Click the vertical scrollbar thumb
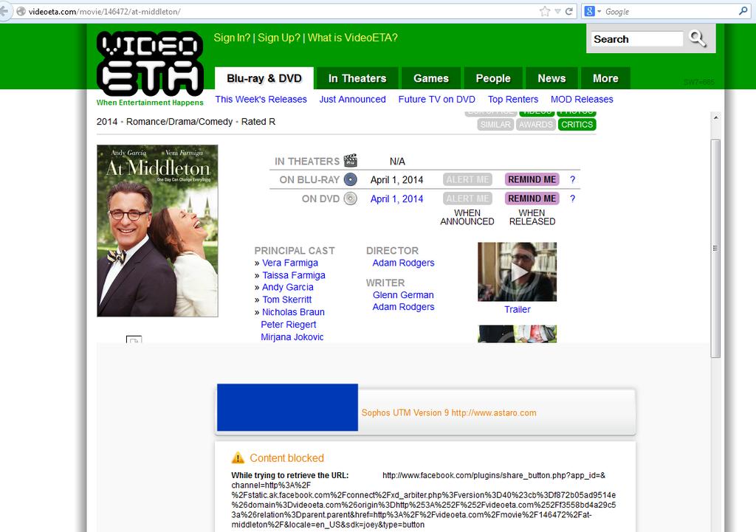This screenshot has height=532, width=756. coord(716,248)
